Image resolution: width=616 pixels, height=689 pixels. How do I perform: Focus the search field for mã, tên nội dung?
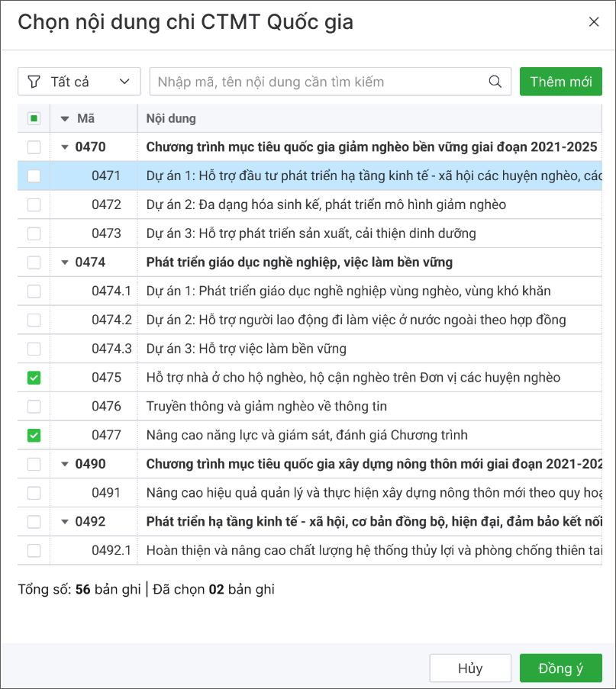click(317, 82)
